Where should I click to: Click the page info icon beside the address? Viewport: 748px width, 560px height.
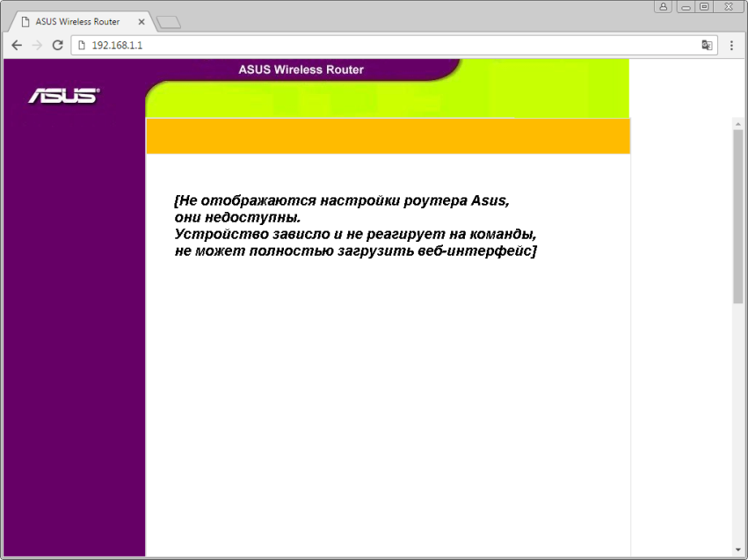coord(82,46)
